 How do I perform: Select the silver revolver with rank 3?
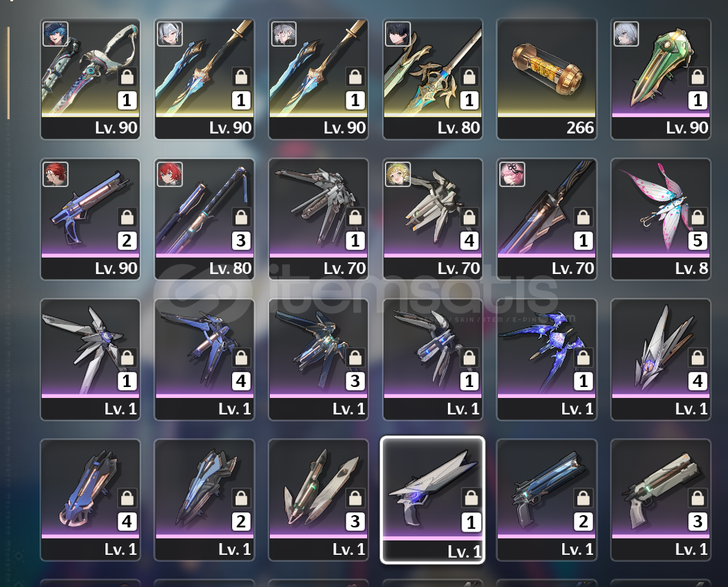click(661, 500)
